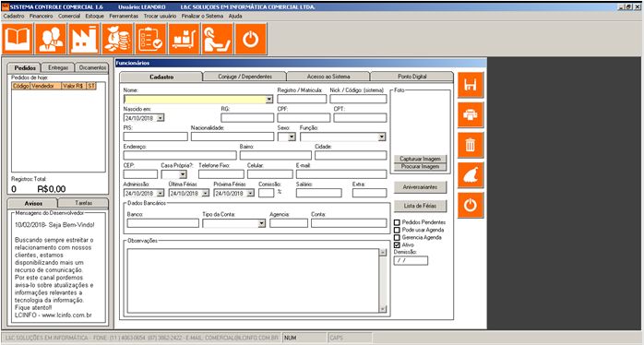Viewport: 644px width, 345px height.
Task: Click the Aniversariantes button
Action: tap(420, 187)
